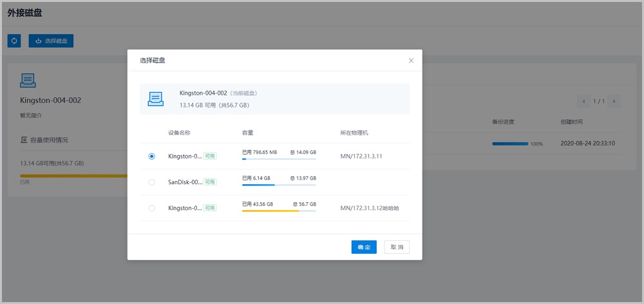
Task: Click the 所在物理机 column header
Action: (x=354, y=133)
